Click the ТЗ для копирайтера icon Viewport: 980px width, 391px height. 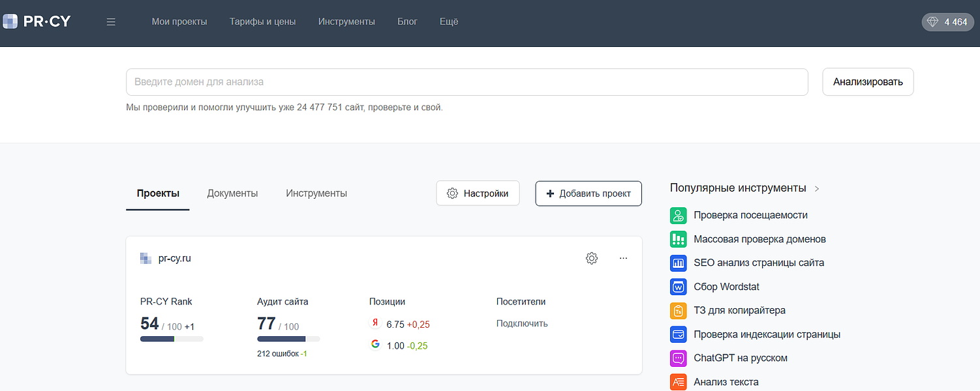pyautogui.click(x=679, y=311)
